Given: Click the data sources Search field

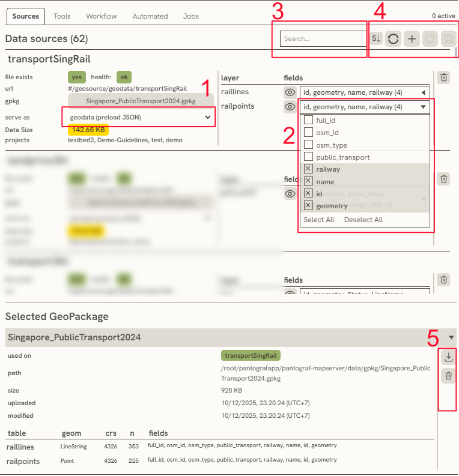Looking at the screenshot, I should click(x=323, y=38).
